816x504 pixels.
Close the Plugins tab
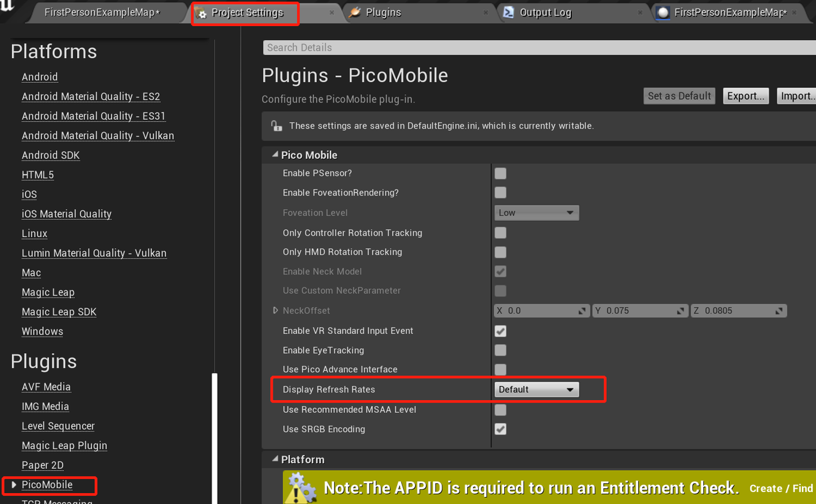tap(486, 13)
